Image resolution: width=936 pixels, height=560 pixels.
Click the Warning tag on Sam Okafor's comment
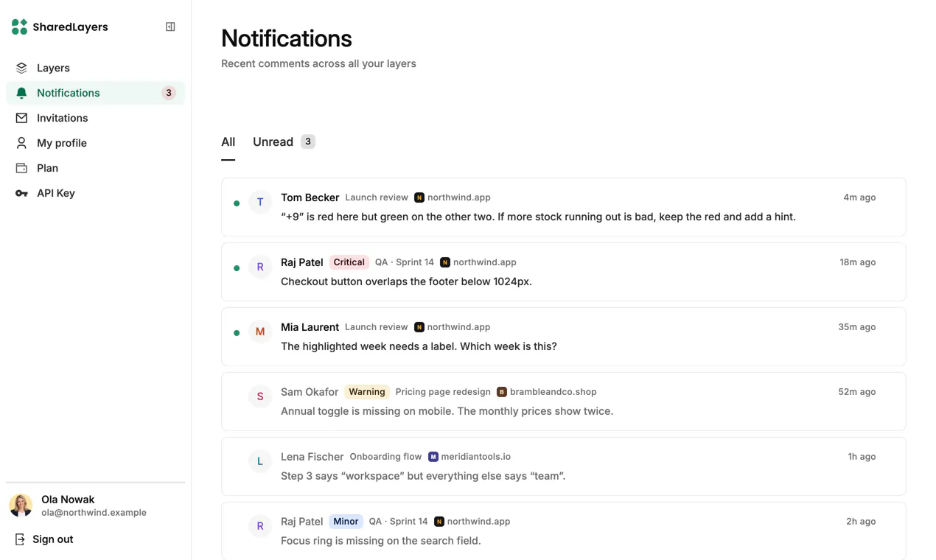(367, 392)
